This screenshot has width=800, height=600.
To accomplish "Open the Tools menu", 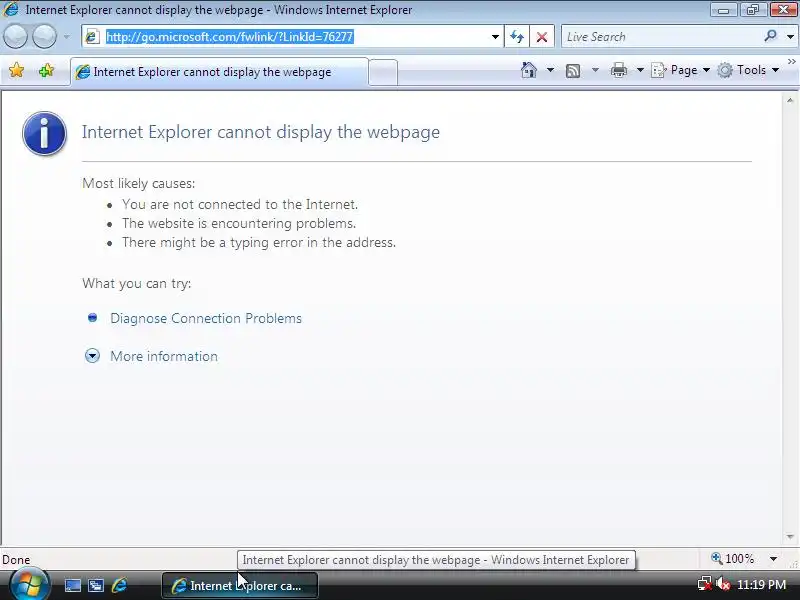I will click(748, 70).
